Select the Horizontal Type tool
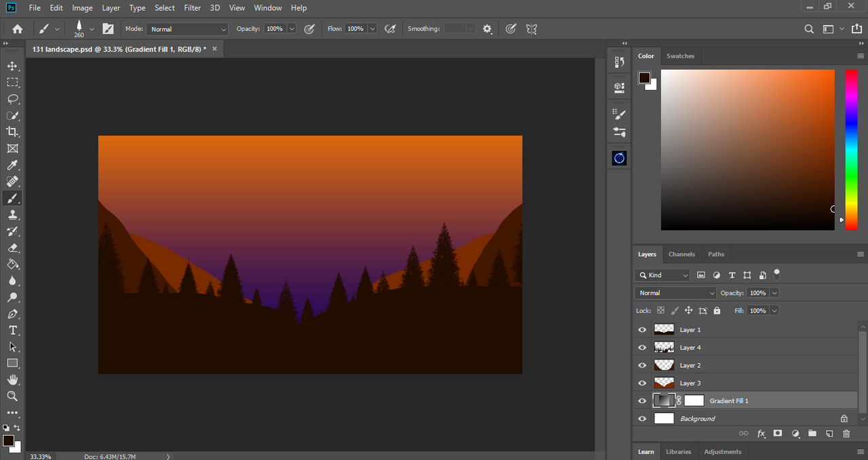 (12, 331)
